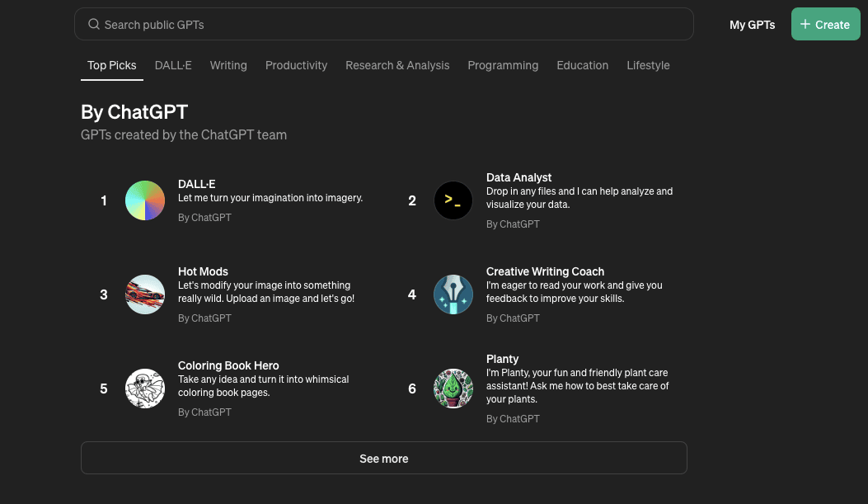868x504 pixels.
Task: Click the plus icon in Create button
Action: 805,25
